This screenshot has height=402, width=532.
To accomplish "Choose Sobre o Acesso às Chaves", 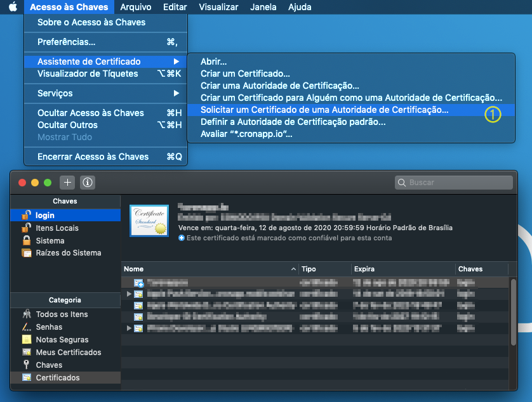I will click(x=106, y=22).
